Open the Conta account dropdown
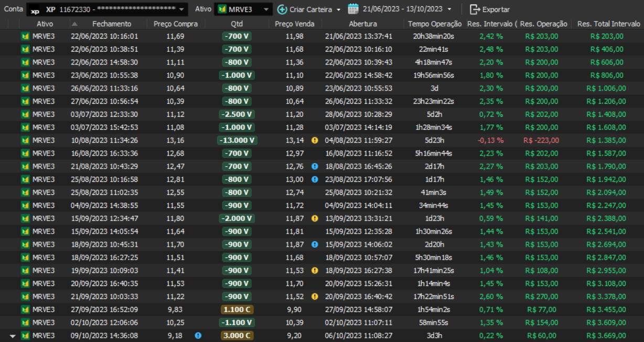644x342 pixels. 181,9
